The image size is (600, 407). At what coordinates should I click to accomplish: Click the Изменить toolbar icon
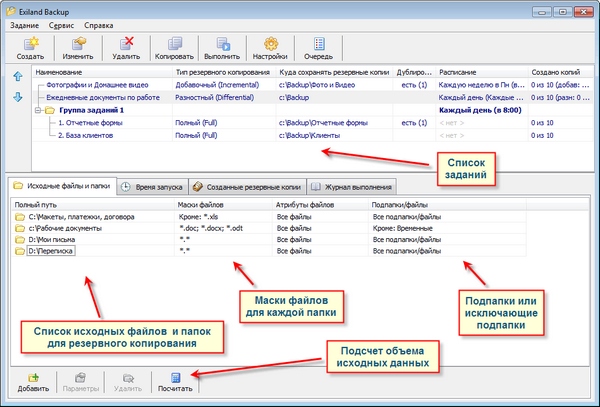coord(78,48)
